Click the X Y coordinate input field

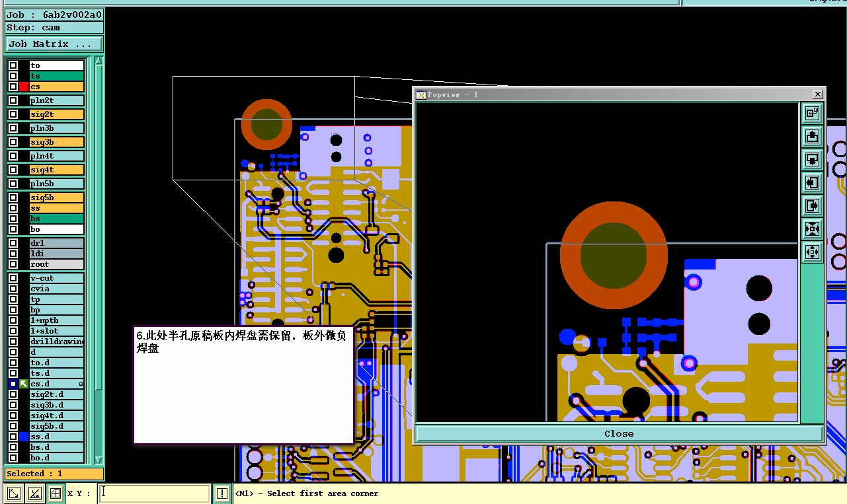pyautogui.click(x=154, y=493)
